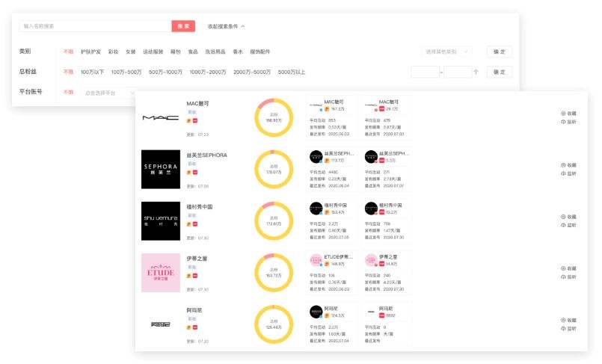Screen dimensions: 602x364
Task: Select the 洗浴用品 category filter
Action: (x=215, y=52)
